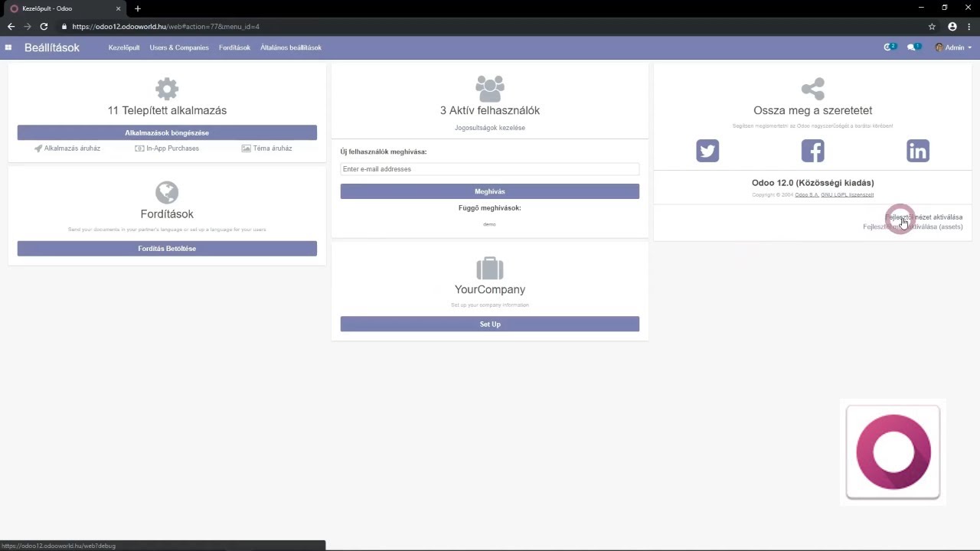This screenshot has height=551, width=980.
Task: Click the Jogosultságok kezelése link
Action: pyautogui.click(x=490, y=128)
